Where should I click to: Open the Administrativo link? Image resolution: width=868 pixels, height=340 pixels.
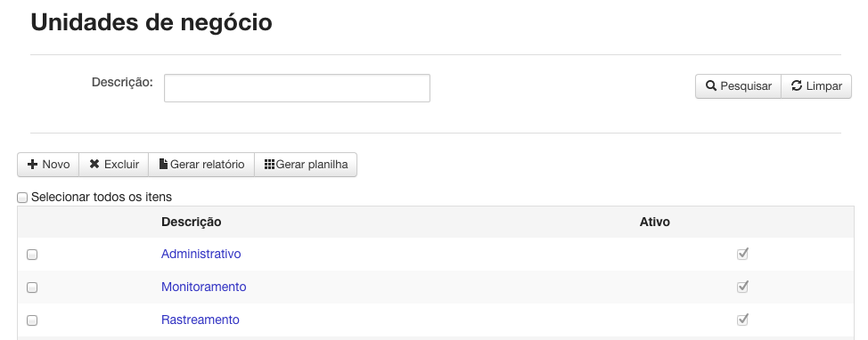coord(201,254)
